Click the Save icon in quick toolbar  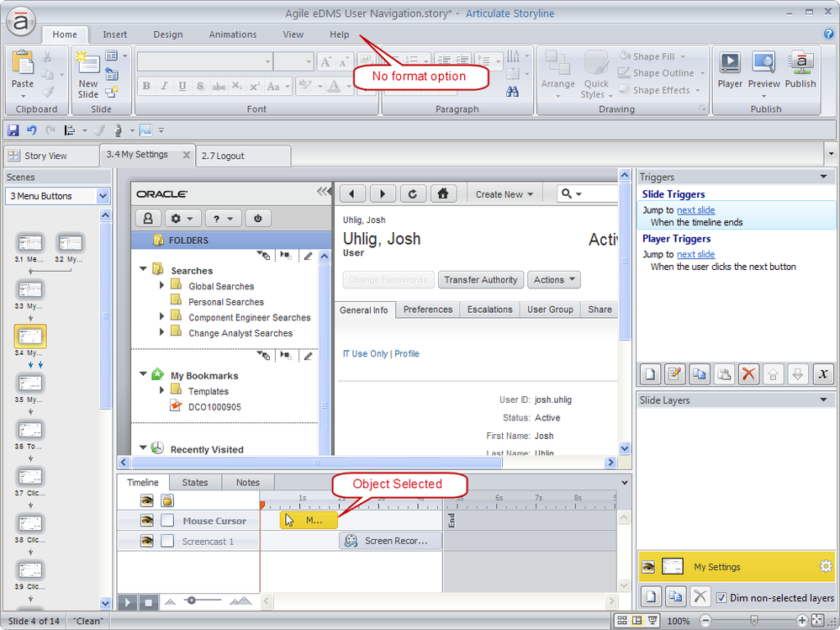(x=13, y=130)
